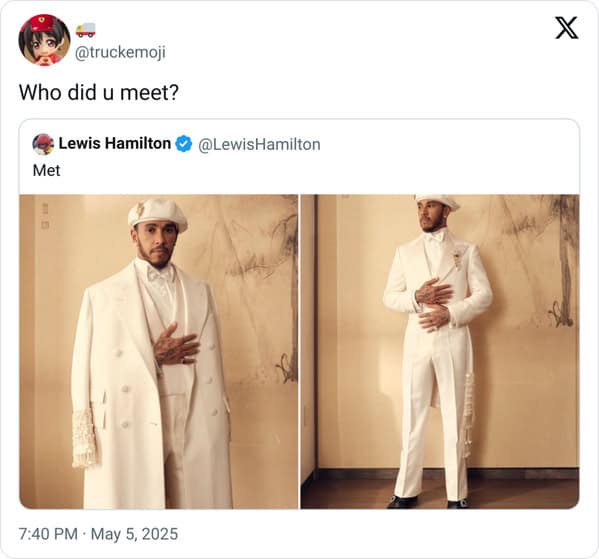Image resolution: width=599 pixels, height=559 pixels.
Task: Click the white beret in left photo
Action: (157, 214)
